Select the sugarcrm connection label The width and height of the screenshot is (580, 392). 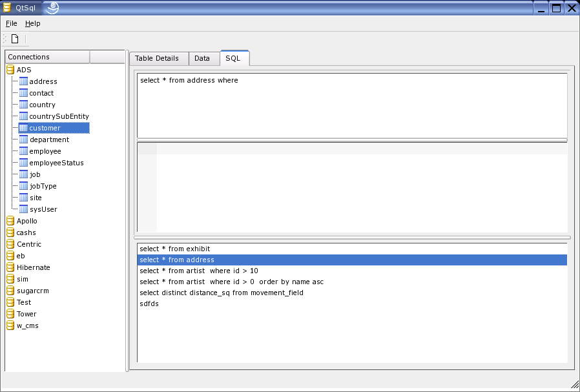click(33, 291)
